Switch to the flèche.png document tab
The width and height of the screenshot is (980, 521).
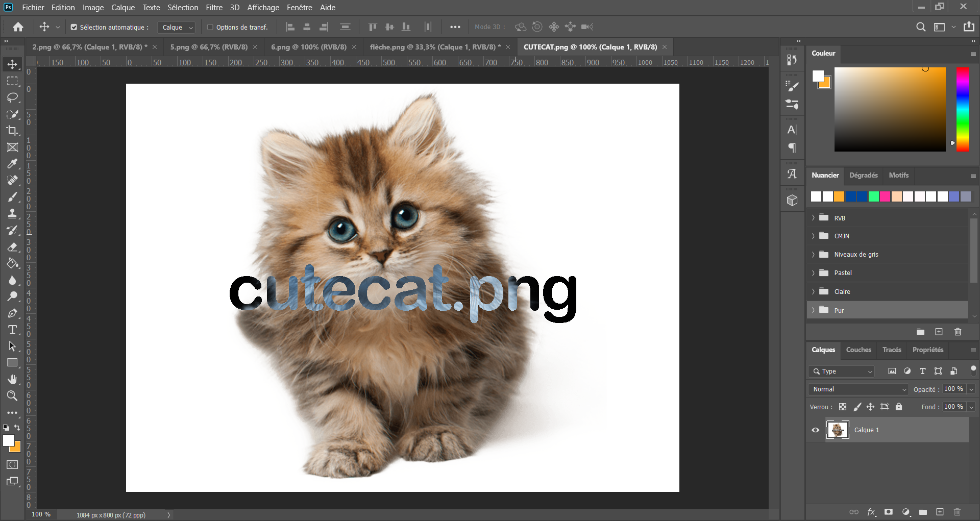435,47
